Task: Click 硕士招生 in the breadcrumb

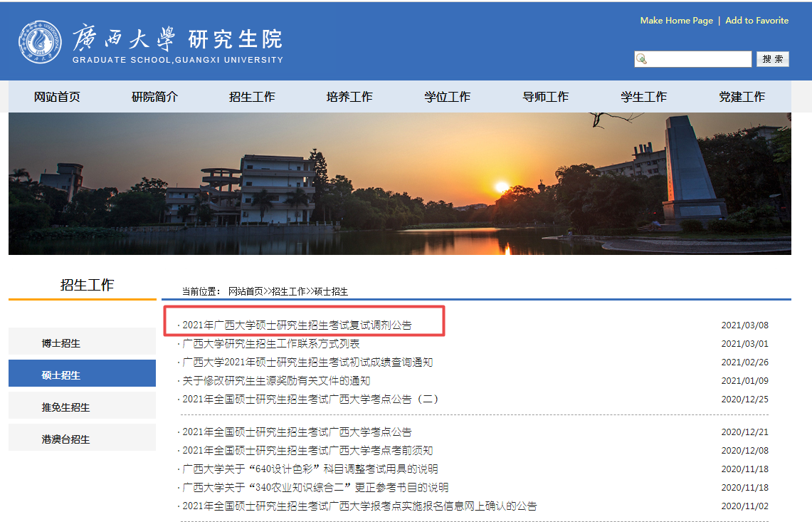Action: (x=331, y=291)
